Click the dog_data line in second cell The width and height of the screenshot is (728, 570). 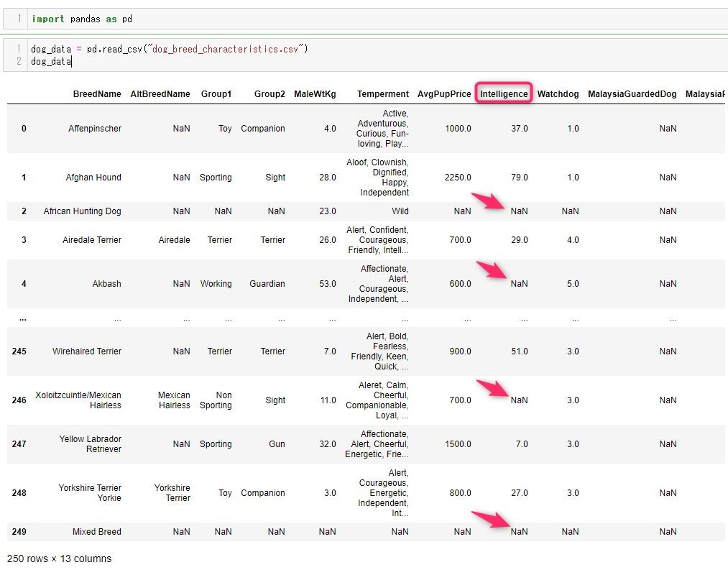click(x=51, y=61)
